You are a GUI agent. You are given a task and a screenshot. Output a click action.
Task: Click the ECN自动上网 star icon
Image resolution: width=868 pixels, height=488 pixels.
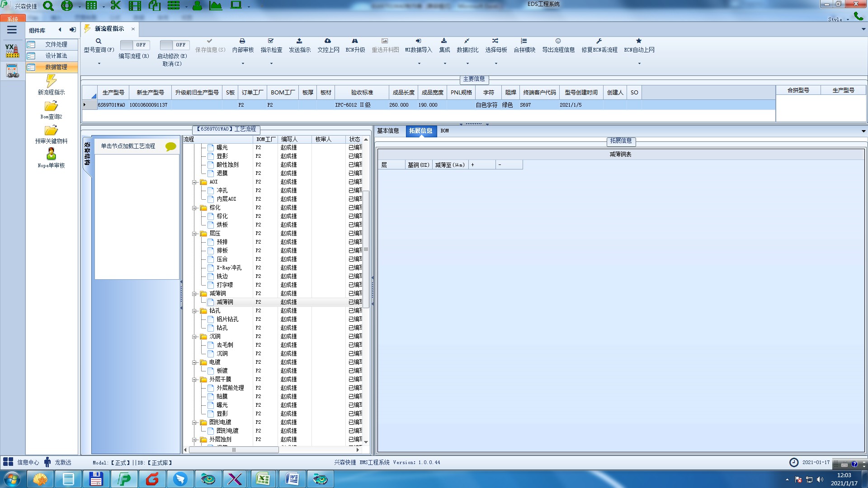(639, 41)
